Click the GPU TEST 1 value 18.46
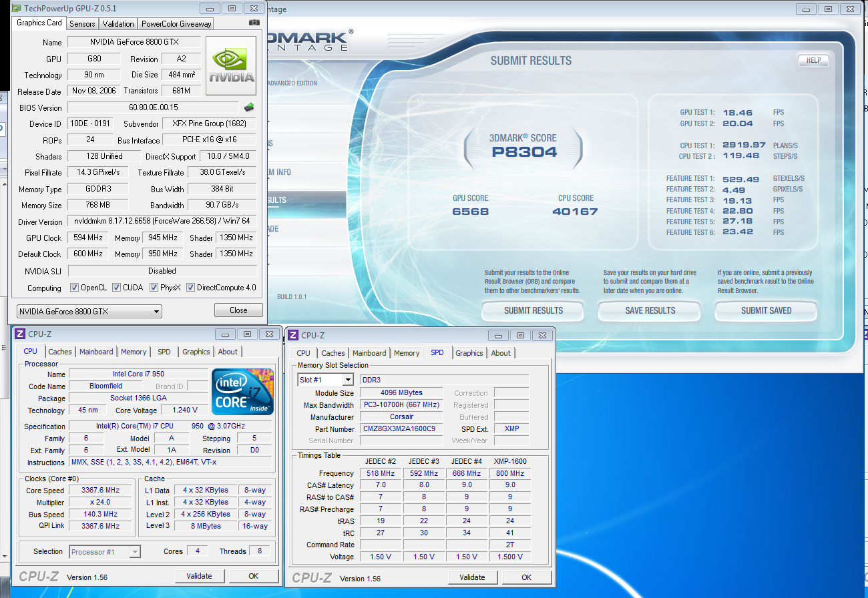This screenshot has height=598, width=868. 738,113
